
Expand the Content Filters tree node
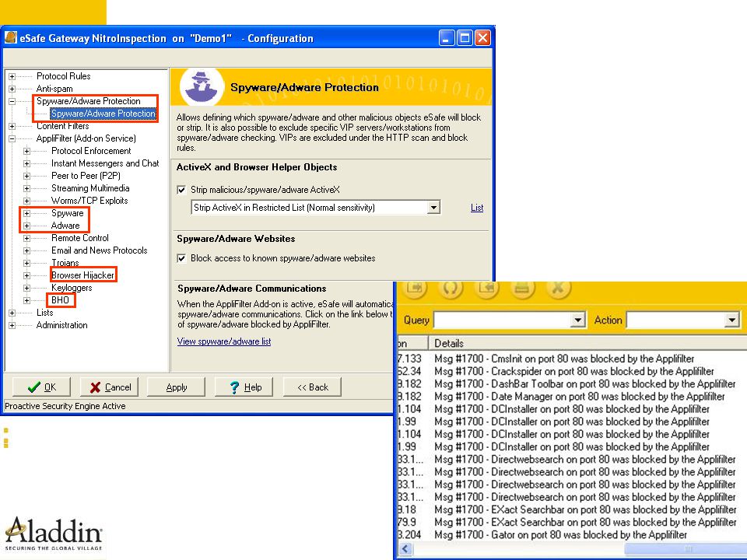pos(12,126)
